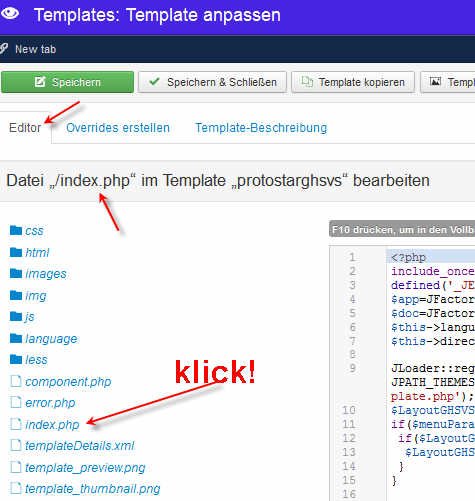This screenshot has width=475, height=501.
Task: Click the css folder icon
Action: (16, 230)
